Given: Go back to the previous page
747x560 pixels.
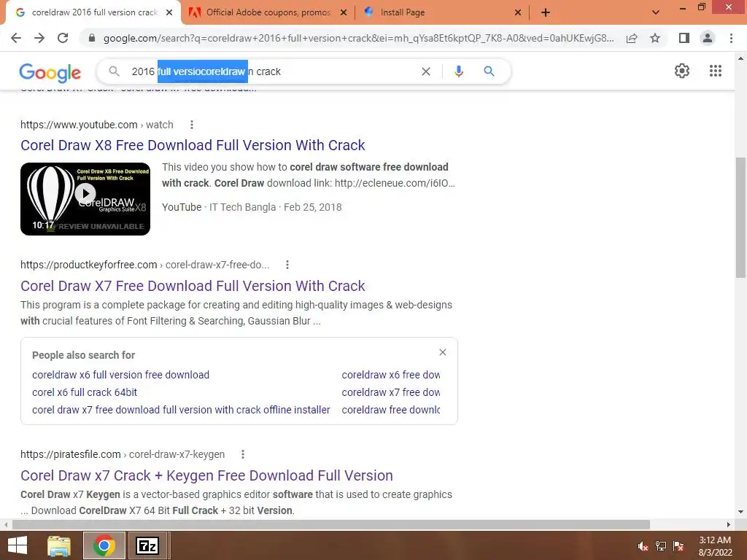Looking at the screenshot, I should [16, 38].
